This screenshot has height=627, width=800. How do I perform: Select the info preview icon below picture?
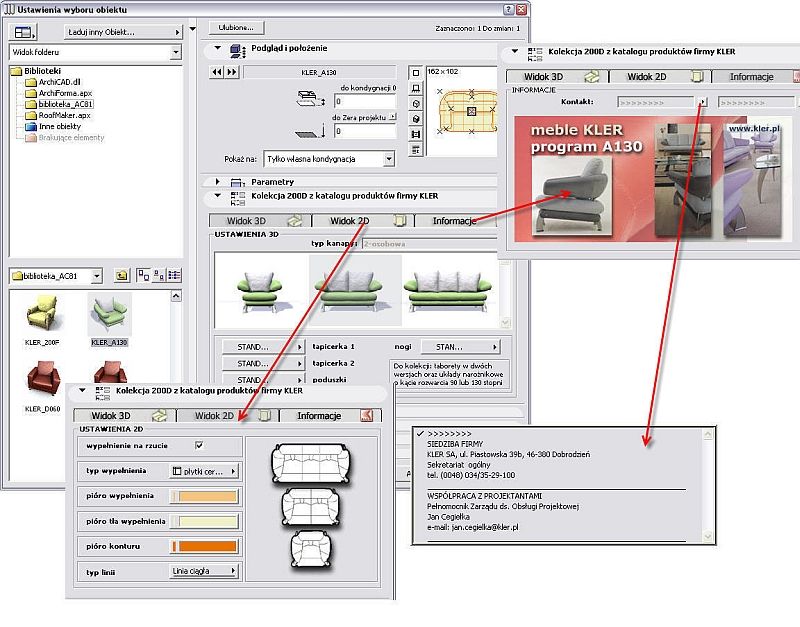point(416,149)
